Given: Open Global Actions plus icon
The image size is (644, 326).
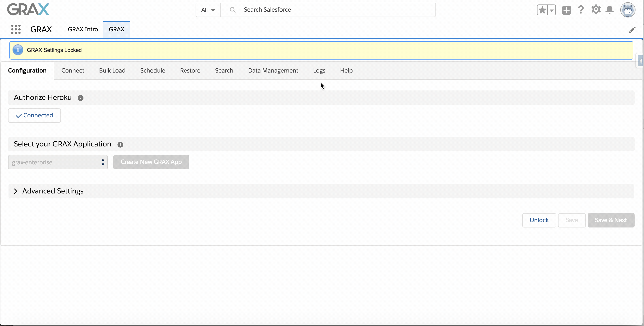Looking at the screenshot, I should click(x=566, y=10).
